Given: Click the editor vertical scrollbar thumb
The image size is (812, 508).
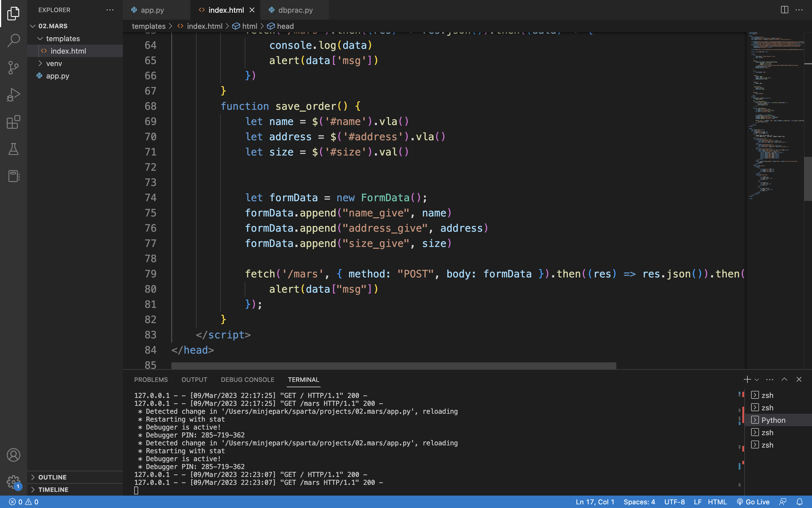Looking at the screenshot, I should point(808,179).
